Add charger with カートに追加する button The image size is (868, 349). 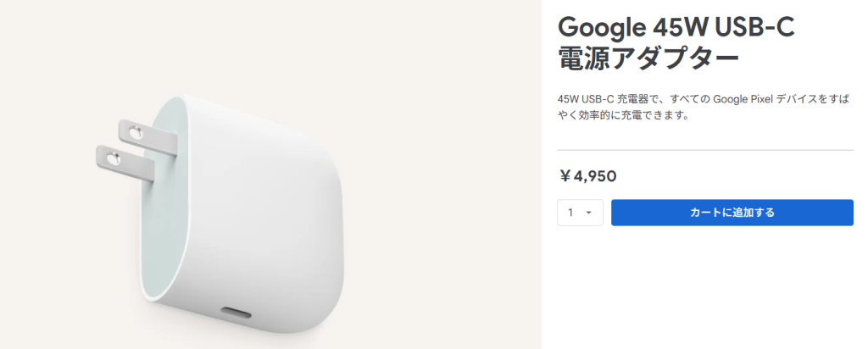point(732,213)
